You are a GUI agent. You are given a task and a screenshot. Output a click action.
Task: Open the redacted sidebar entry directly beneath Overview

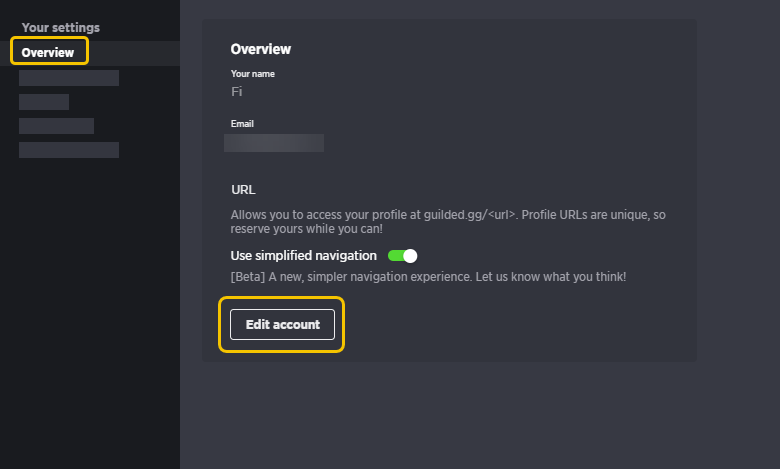pyautogui.click(x=69, y=78)
